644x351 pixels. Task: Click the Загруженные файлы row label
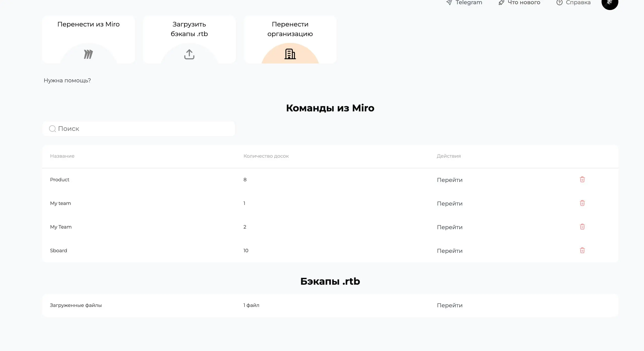tap(76, 305)
